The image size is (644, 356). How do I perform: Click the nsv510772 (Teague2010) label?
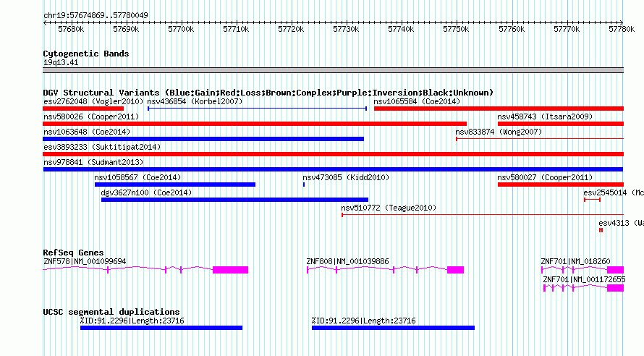[389, 208]
